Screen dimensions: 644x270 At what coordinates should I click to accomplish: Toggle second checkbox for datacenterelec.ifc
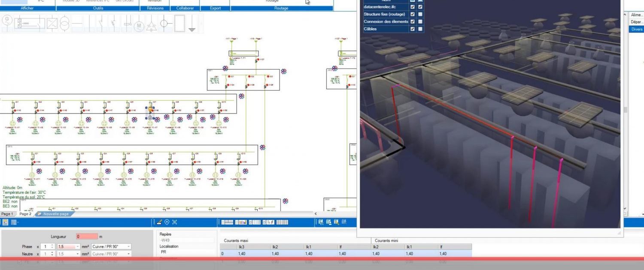(420, 7)
